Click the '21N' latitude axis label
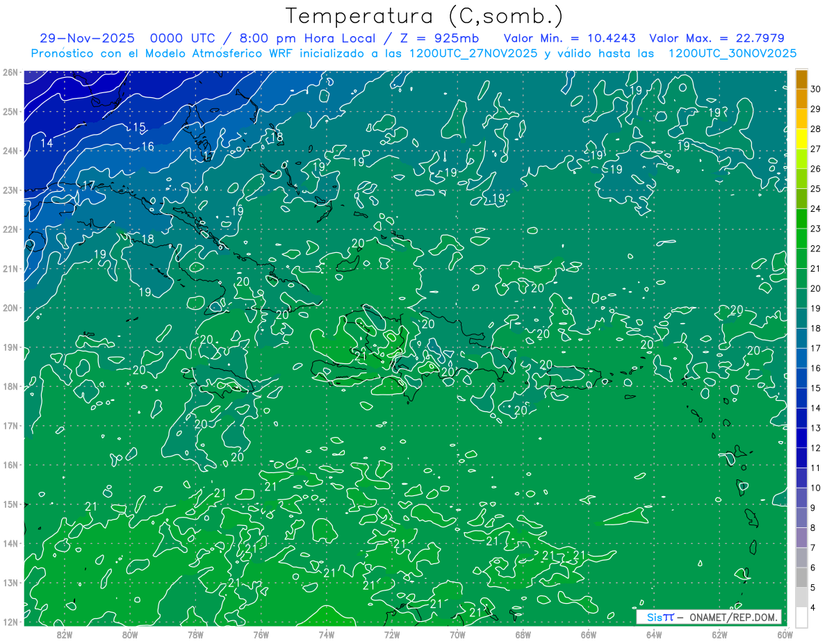Screen dimensions: 834x644 click(x=10, y=269)
